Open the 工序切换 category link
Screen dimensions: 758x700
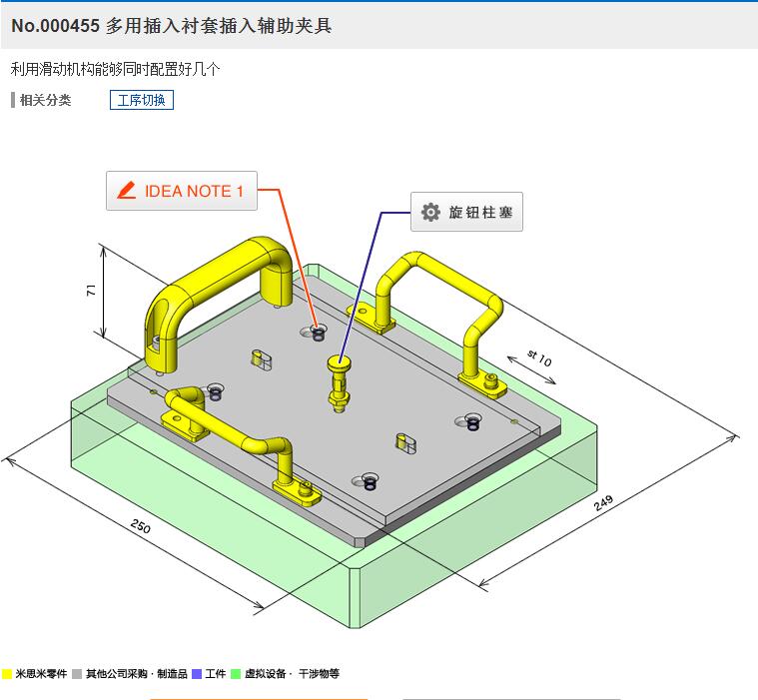(142, 100)
